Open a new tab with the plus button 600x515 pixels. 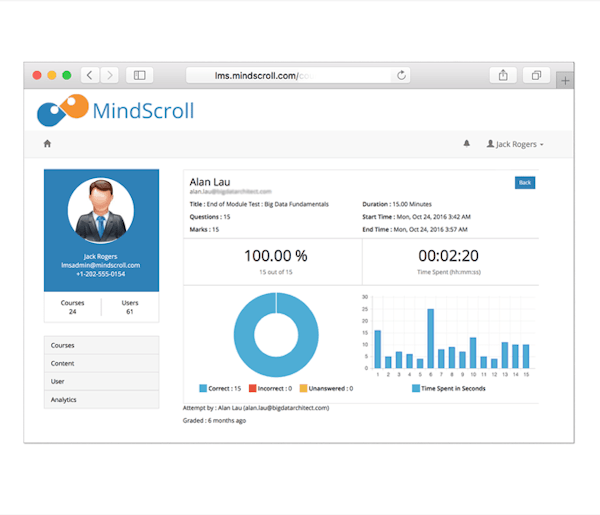(565, 80)
